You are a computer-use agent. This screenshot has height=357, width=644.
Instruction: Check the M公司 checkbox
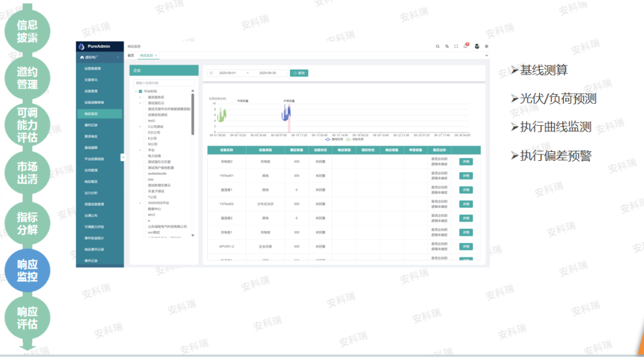click(x=145, y=144)
